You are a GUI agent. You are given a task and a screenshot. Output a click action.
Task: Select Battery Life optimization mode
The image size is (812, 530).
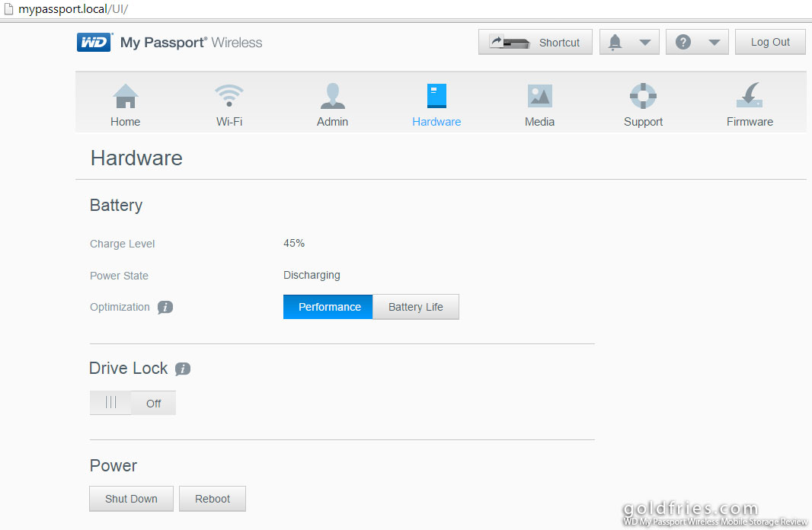416,307
